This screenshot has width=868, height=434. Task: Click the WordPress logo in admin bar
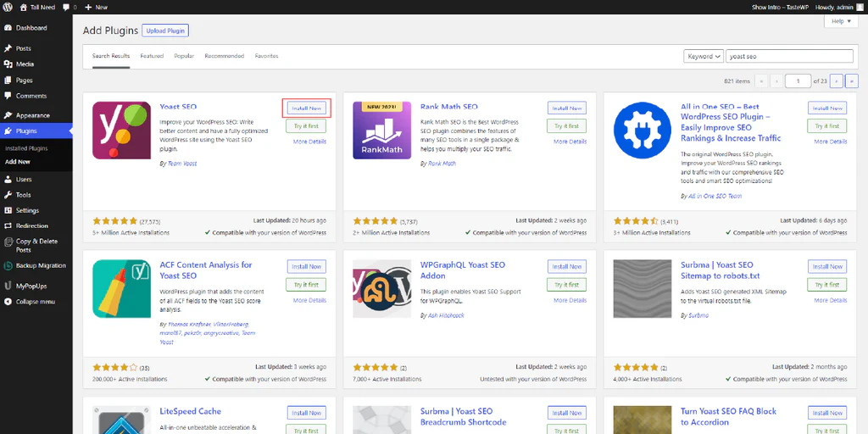click(x=8, y=7)
